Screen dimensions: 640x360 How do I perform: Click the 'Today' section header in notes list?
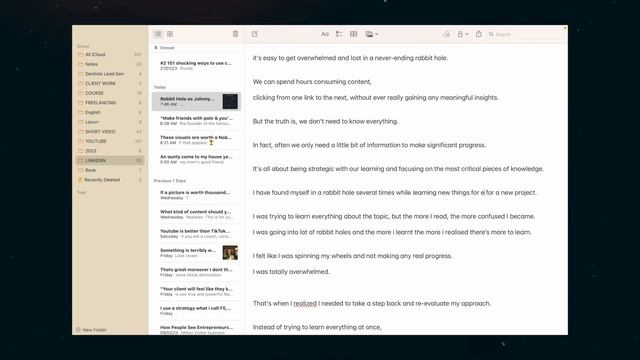[160, 87]
